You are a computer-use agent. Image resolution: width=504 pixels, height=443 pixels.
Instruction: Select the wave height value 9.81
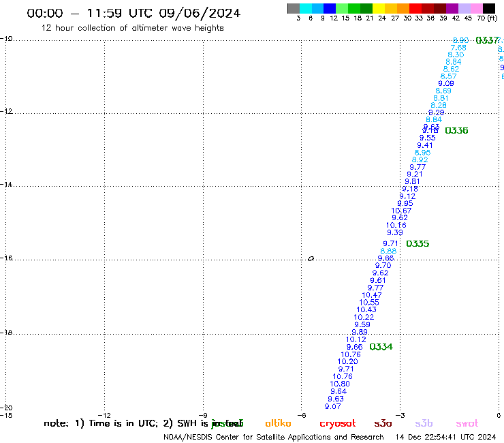(412, 181)
